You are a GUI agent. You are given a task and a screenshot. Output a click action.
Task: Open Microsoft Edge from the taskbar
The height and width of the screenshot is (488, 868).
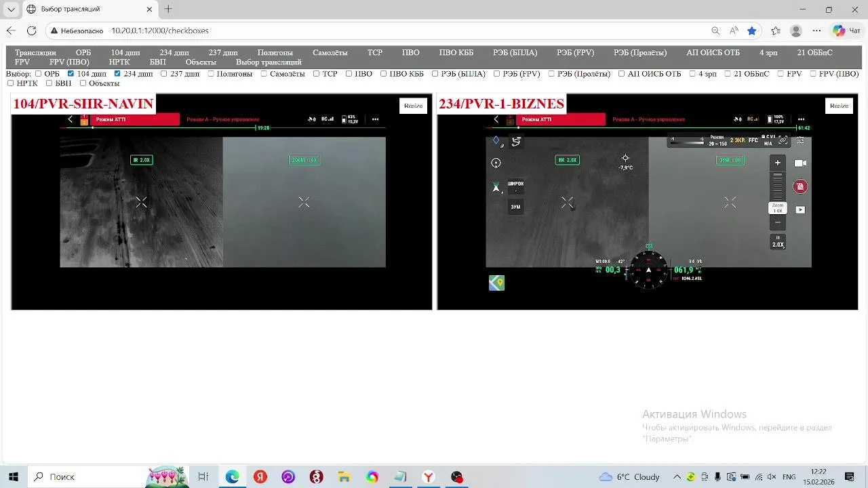[x=232, y=476]
